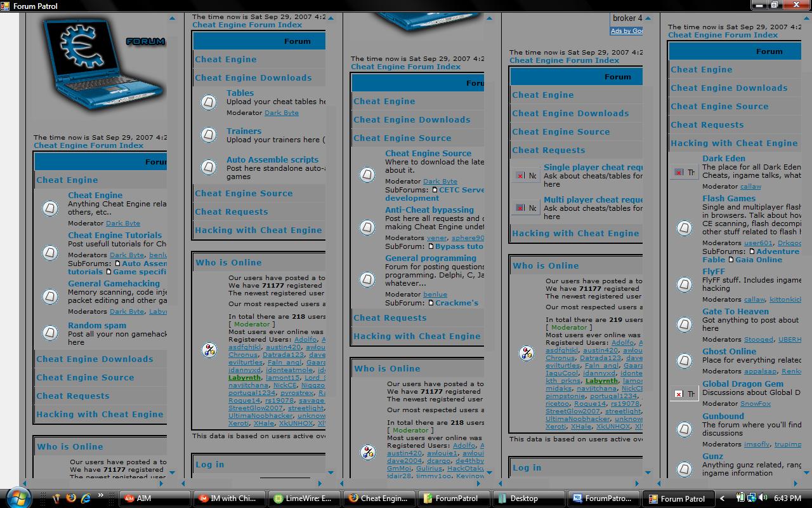Visit the Gate To Heaven forum
812x508 pixels.
pyautogui.click(x=736, y=312)
